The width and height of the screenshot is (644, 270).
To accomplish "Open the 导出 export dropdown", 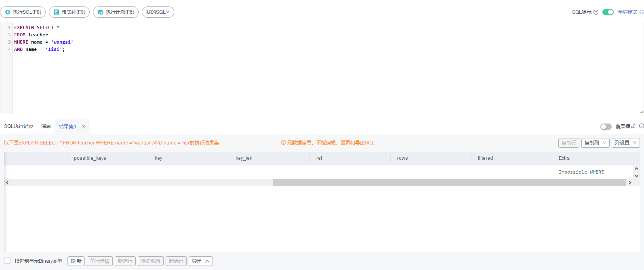I will [x=201, y=261].
